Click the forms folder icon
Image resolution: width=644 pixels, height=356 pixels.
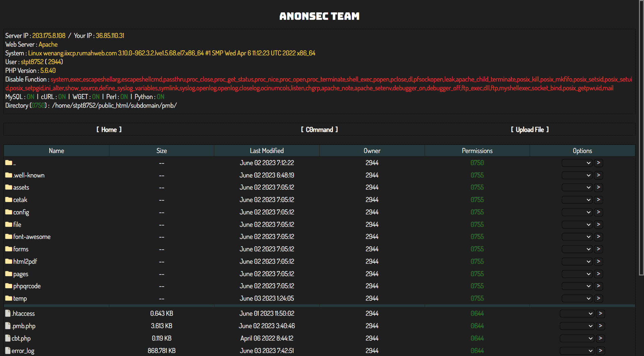[9, 249]
